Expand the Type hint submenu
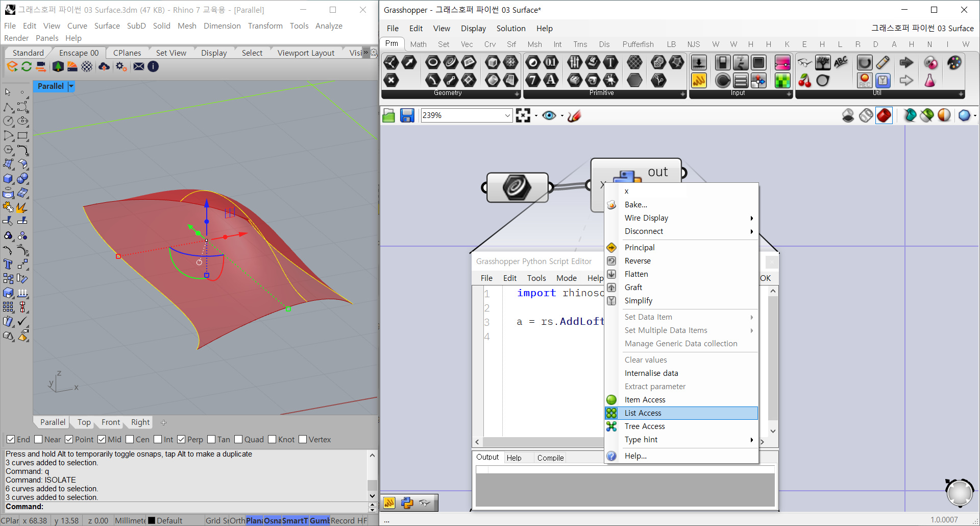The width and height of the screenshot is (980, 526). pos(681,440)
